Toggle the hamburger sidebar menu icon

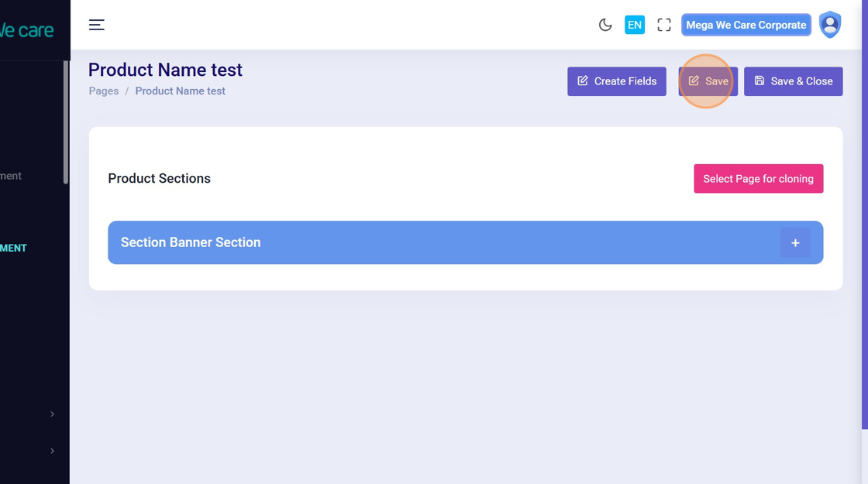(x=96, y=25)
